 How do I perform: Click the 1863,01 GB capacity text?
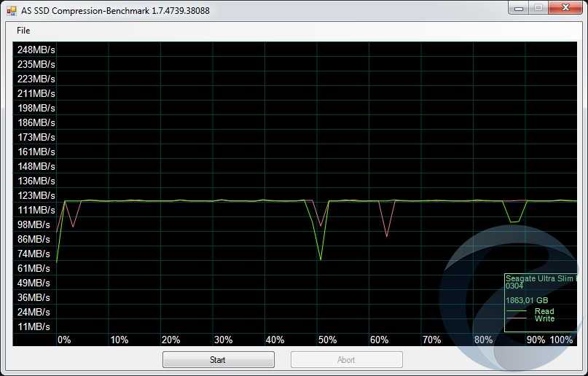click(x=527, y=300)
